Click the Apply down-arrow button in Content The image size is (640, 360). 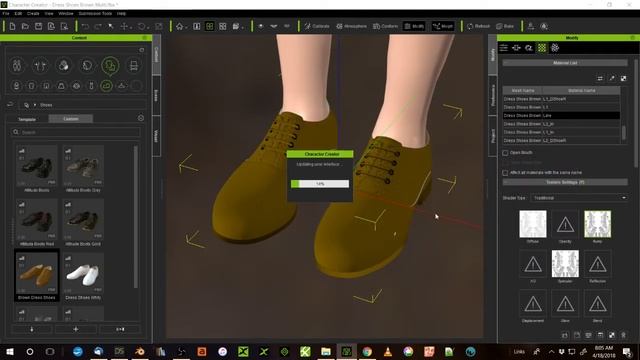(32, 329)
